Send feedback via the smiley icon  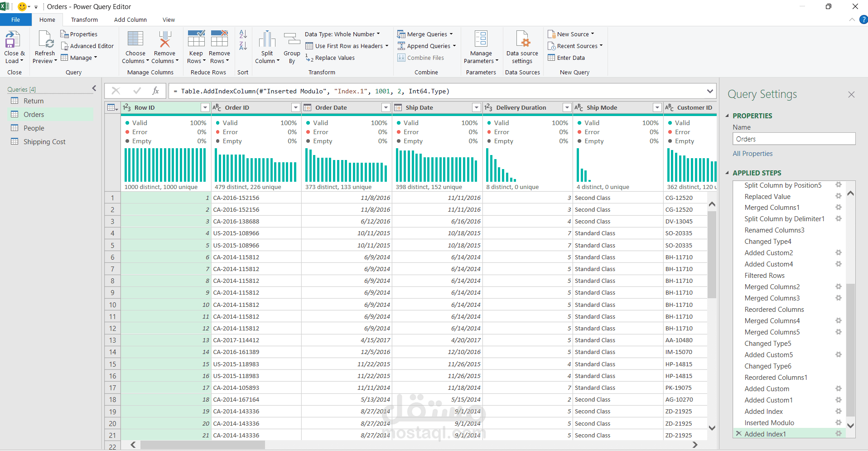[x=22, y=7]
